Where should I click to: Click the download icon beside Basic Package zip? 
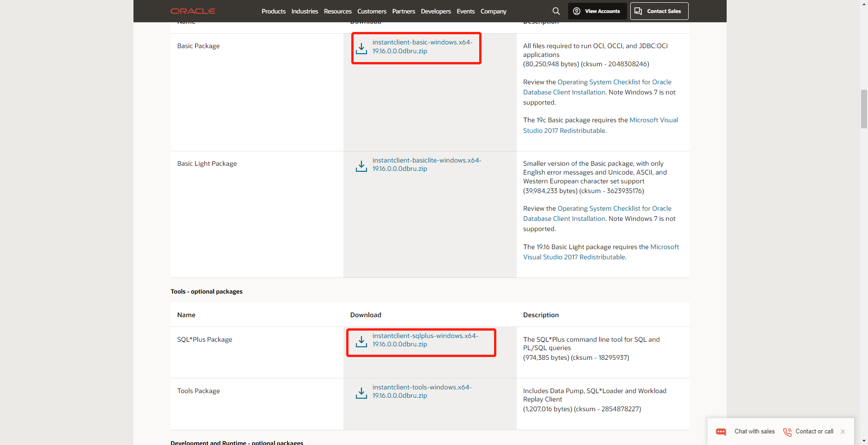pos(361,48)
